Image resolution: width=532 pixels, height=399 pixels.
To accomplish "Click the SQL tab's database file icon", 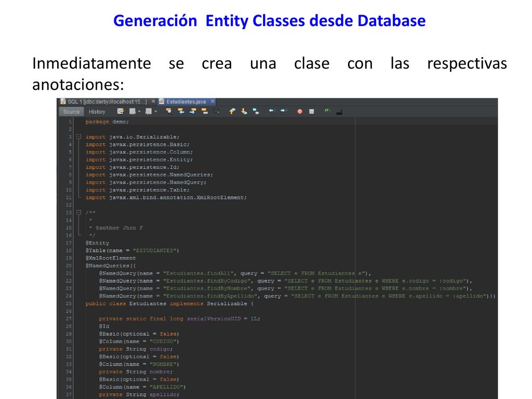I will [63, 101].
